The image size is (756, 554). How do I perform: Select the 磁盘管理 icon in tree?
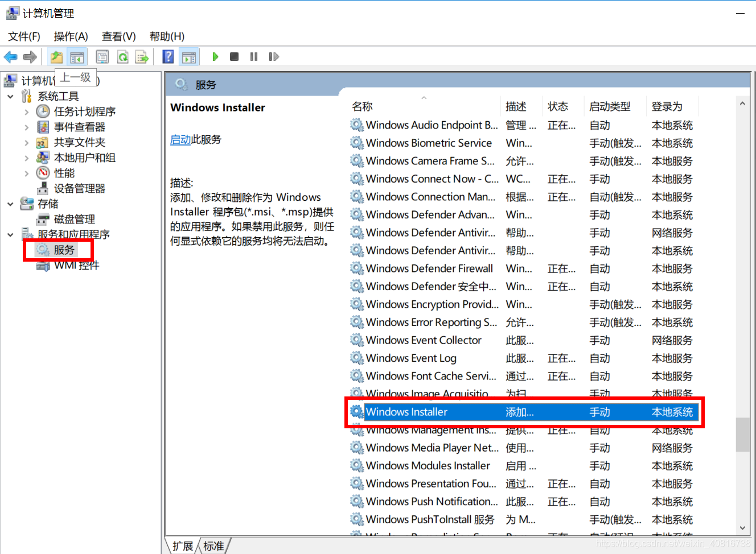[43, 219]
